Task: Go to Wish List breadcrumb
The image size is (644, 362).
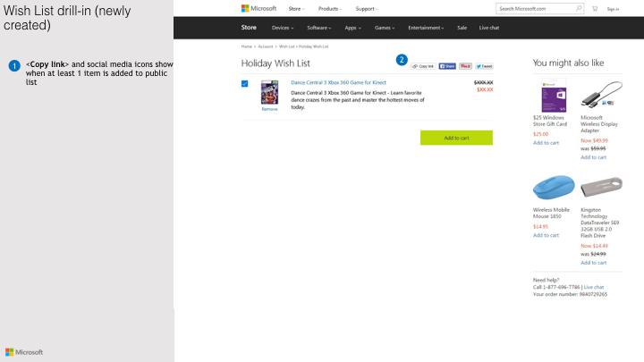Action: coord(287,46)
